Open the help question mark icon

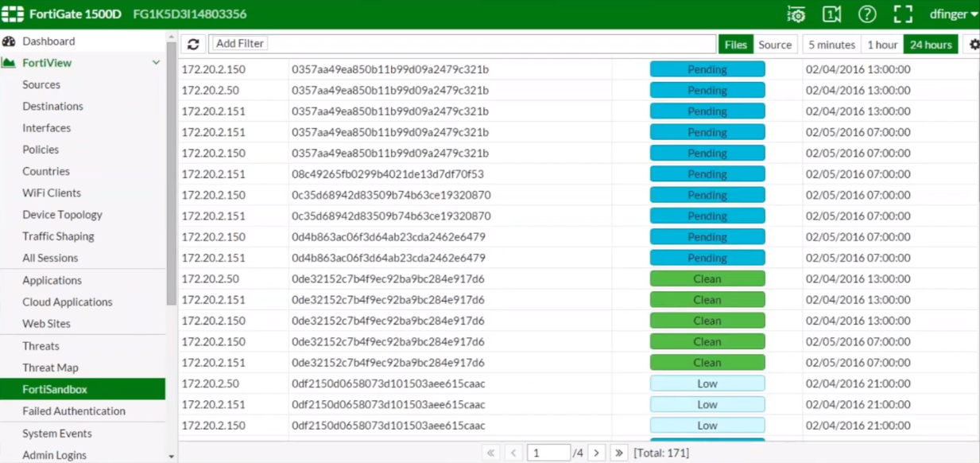[867, 14]
